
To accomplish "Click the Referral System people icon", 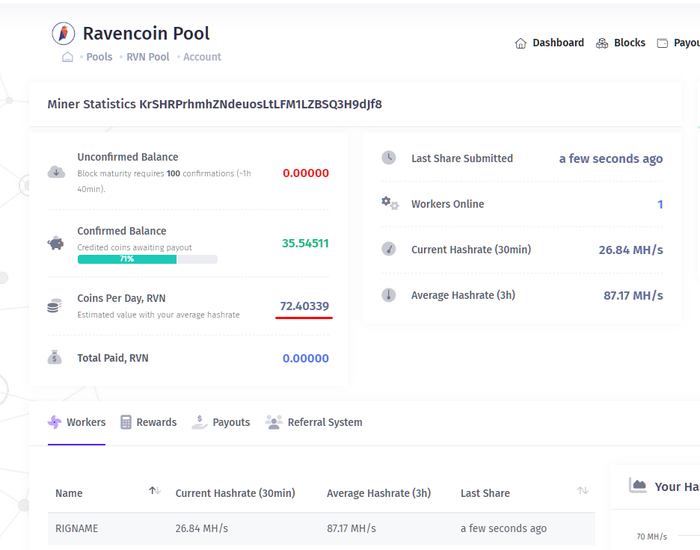I will (x=274, y=422).
